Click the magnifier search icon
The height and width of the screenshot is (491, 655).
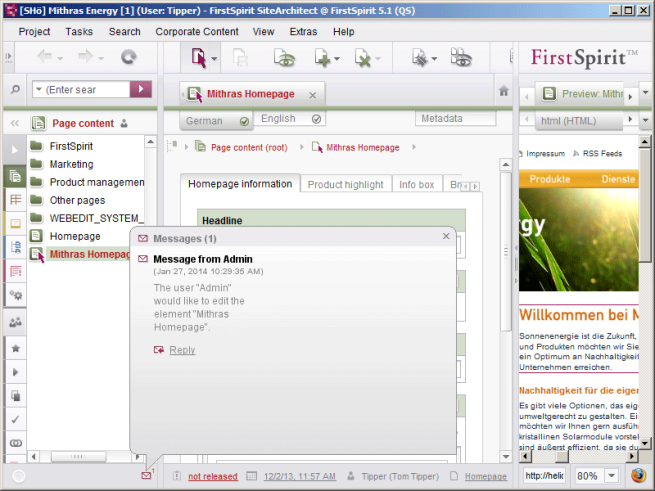15,89
